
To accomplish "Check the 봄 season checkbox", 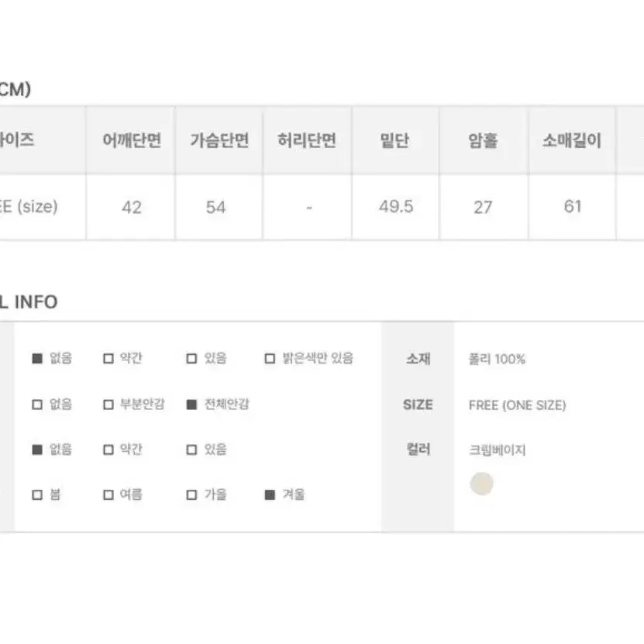I will (37, 495).
